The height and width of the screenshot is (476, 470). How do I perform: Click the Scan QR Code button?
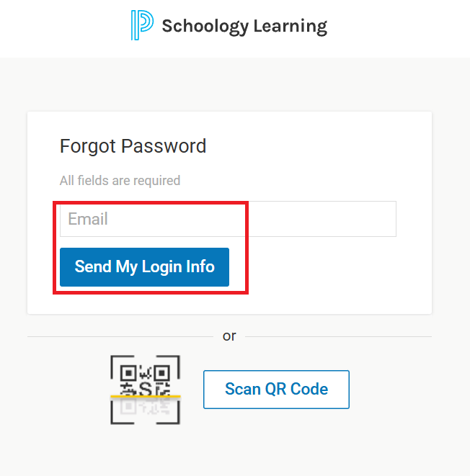pos(276,390)
